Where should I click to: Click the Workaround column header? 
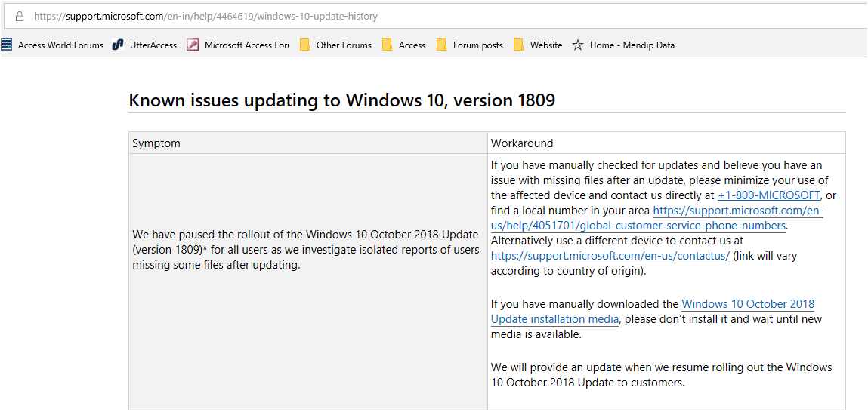[x=521, y=143]
